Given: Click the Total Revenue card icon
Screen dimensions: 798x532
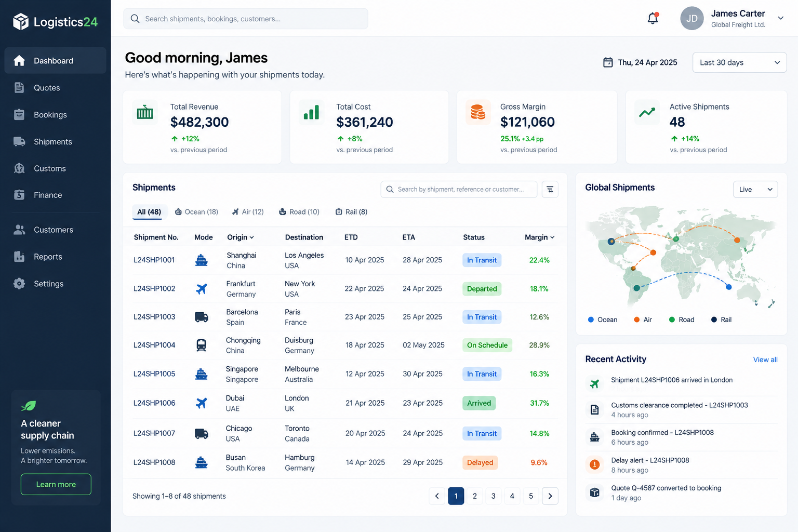Looking at the screenshot, I should (x=145, y=112).
